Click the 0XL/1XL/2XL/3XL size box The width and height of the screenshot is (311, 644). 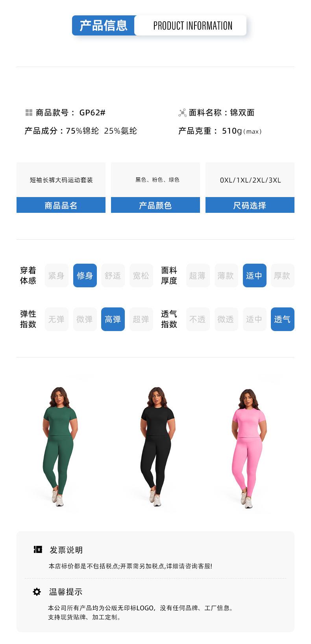250,180
